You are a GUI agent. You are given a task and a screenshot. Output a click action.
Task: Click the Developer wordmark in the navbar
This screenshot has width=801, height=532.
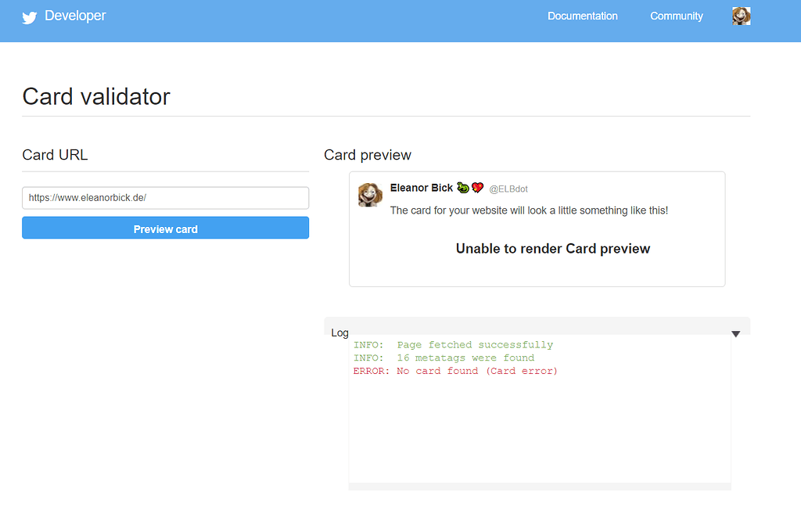pyautogui.click(x=77, y=16)
